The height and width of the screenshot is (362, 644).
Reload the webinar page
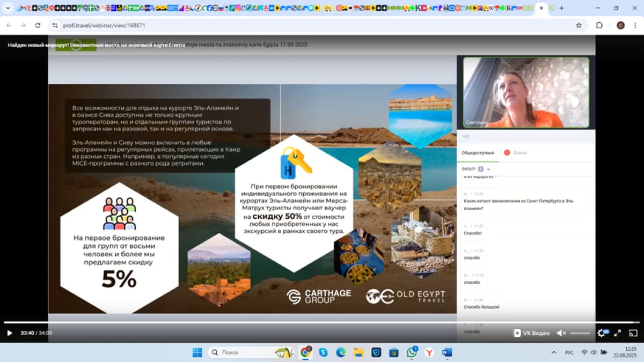[38, 25]
